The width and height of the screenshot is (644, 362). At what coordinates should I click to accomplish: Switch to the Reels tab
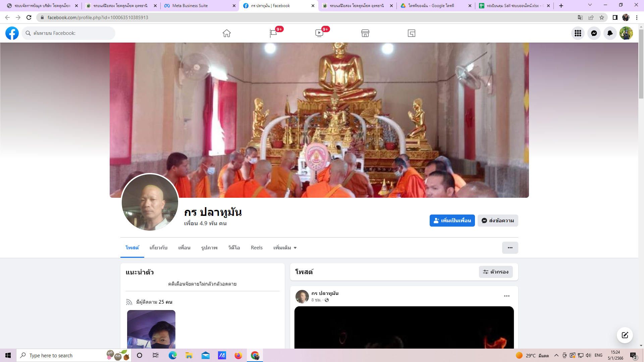point(257,248)
